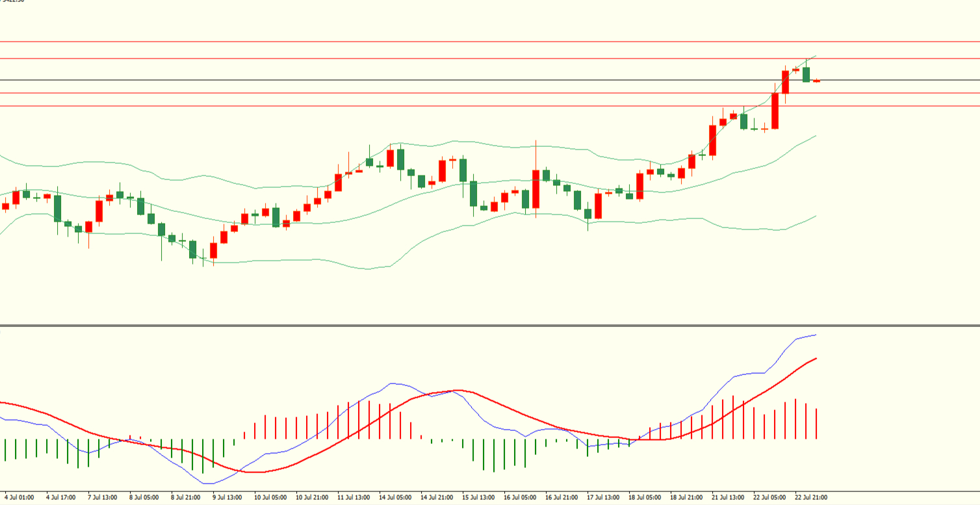Click the "14 Jul 05:00" time axis label

point(395,498)
